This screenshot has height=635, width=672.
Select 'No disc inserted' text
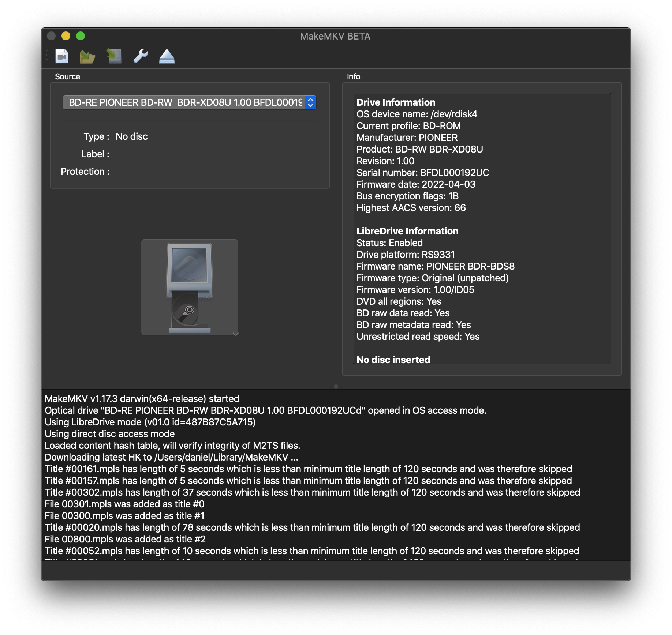point(393,359)
